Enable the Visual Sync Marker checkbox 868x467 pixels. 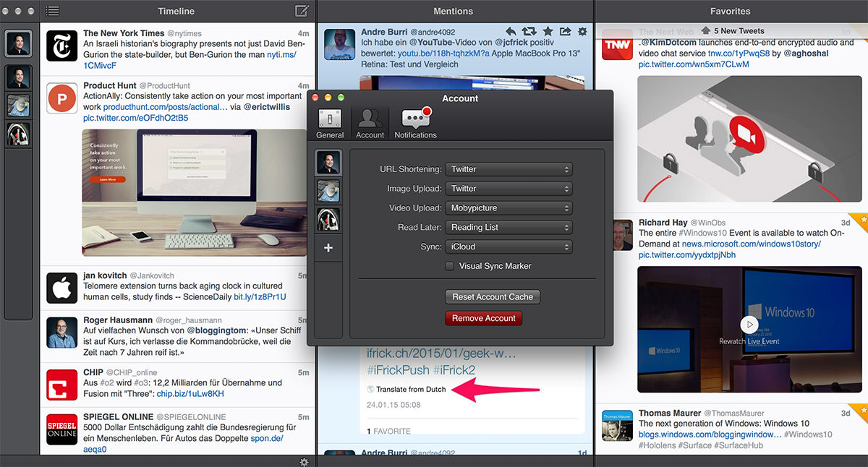tap(450, 266)
